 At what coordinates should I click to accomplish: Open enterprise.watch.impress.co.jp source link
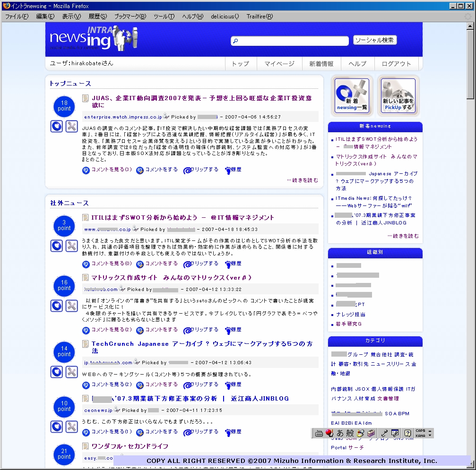[x=123, y=117]
